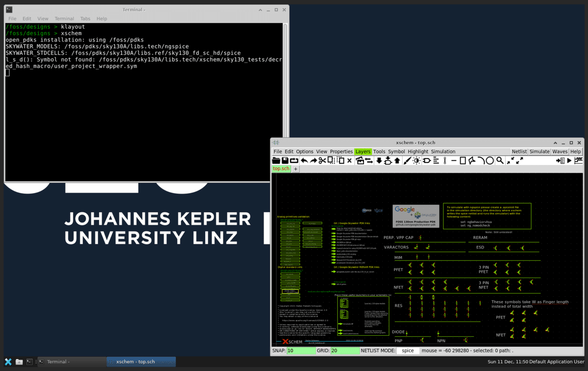Open the xschem Options menu
Screen dimensions: 588x371
305,152
